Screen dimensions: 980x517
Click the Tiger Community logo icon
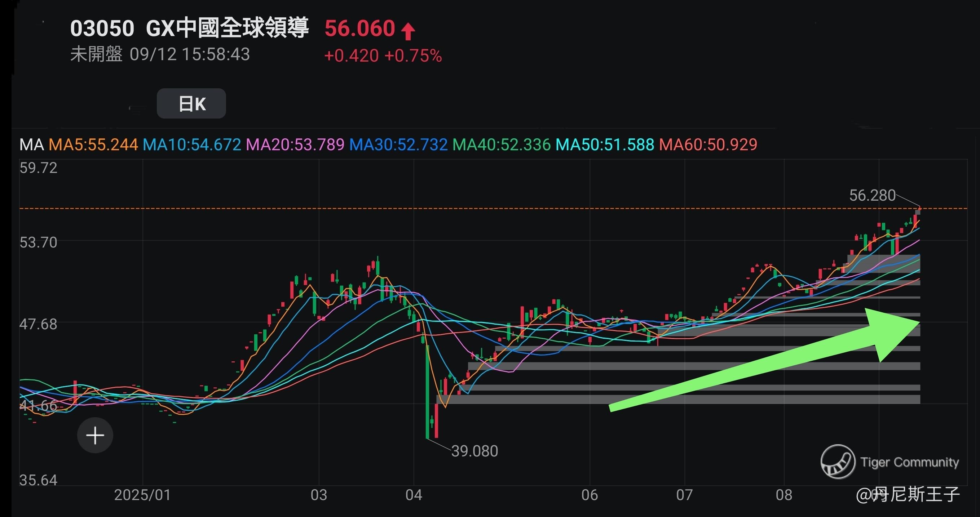838,462
